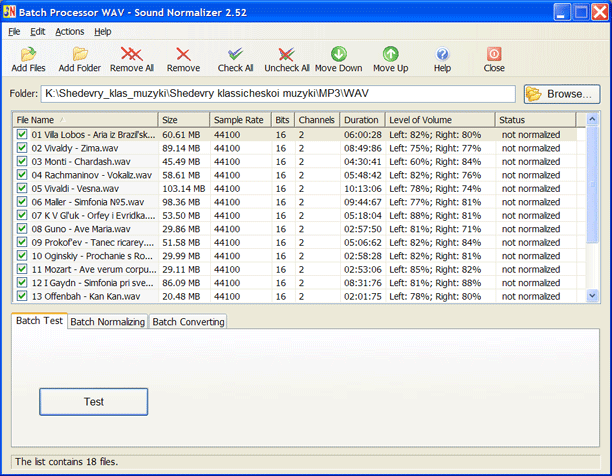Uncheck 11 Mozart - Ave verum checkbox
The height and width of the screenshot is (476, 612).
coord(22,269)
